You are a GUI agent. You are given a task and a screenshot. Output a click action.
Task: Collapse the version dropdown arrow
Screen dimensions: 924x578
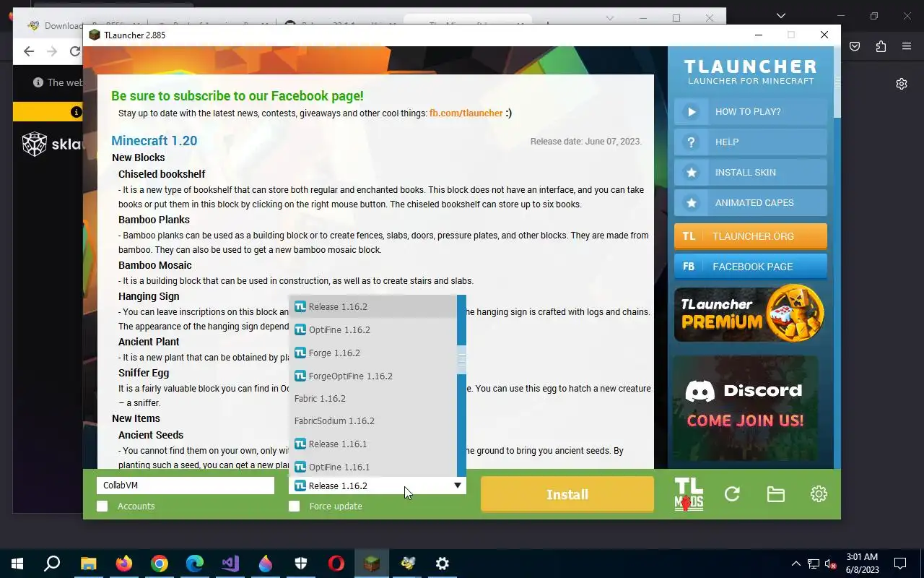click(x=458, y=486)
